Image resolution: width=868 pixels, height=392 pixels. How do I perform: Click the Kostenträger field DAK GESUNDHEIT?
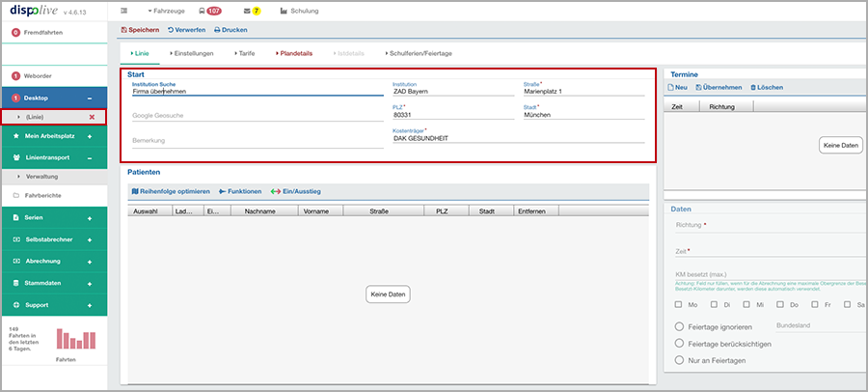pos(519,139)
